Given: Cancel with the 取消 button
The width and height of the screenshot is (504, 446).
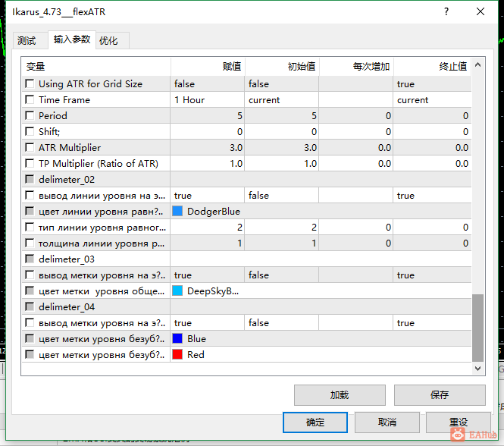Looking at the screenshot, I should pyautogui.click(x=387, y=422).
